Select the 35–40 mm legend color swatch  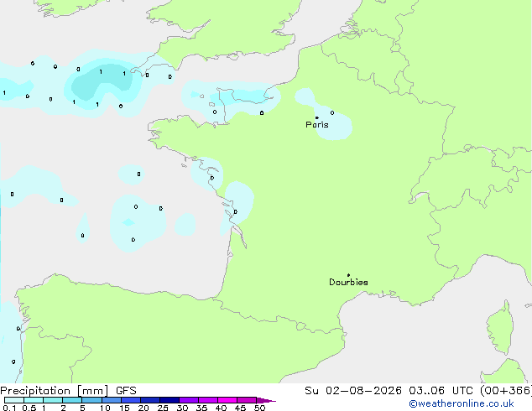207,400
